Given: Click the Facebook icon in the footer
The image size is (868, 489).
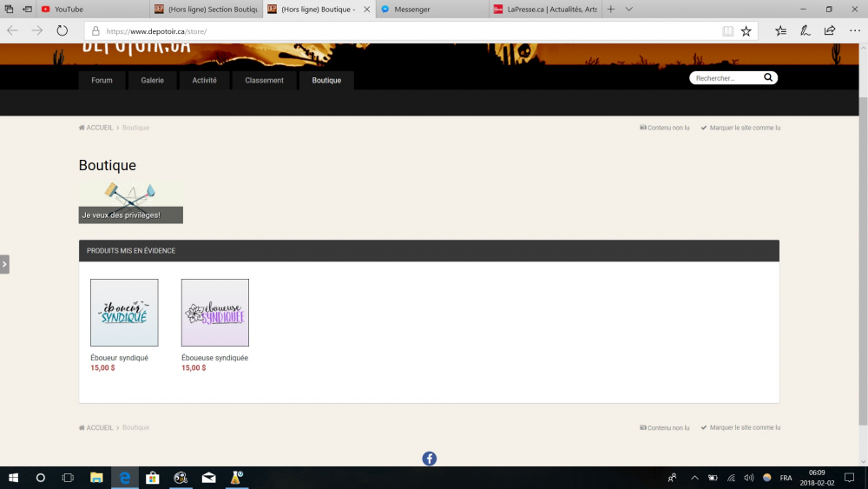Looking at the screenshot, I should [x=429, y=459].
